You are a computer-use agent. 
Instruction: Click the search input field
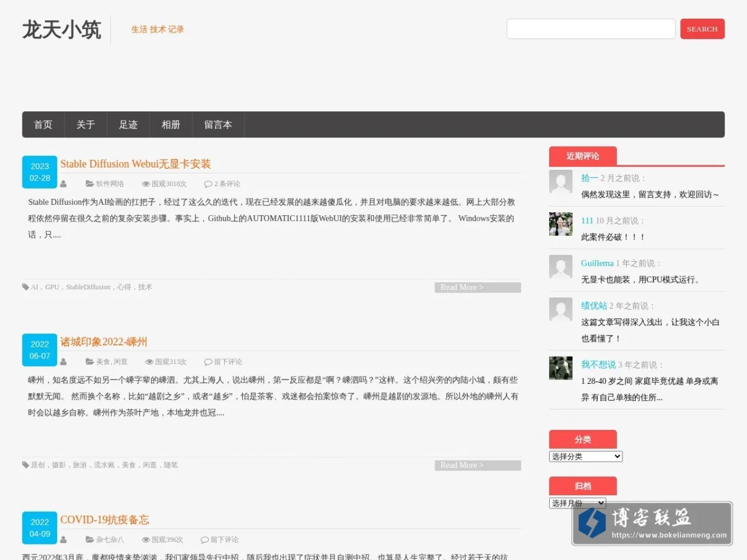pyautogui.click(x=591, y=29)
